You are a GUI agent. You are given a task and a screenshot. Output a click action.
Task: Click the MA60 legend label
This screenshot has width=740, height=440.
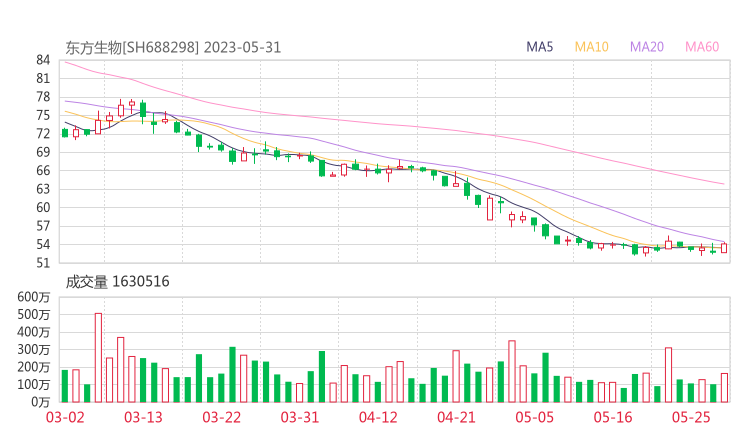[702, 47]
